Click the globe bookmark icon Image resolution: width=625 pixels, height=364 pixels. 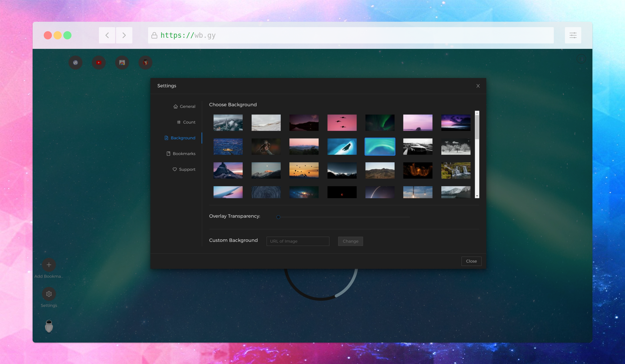(x=76, y=62)
